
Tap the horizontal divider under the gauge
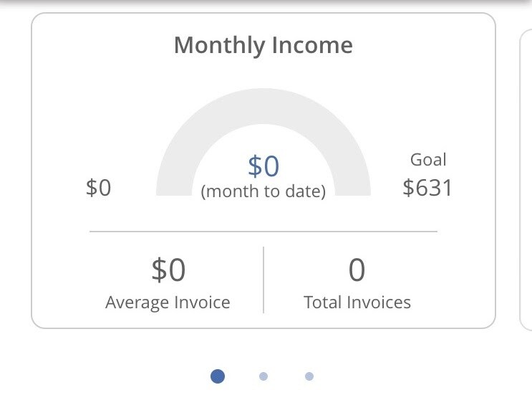[263, 232]
